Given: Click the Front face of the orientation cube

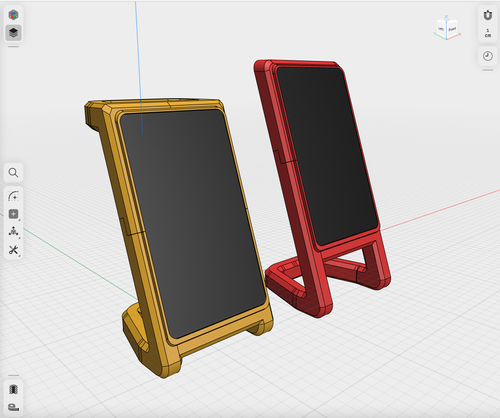Looking at the screenshot, I should tap(452, 29).
